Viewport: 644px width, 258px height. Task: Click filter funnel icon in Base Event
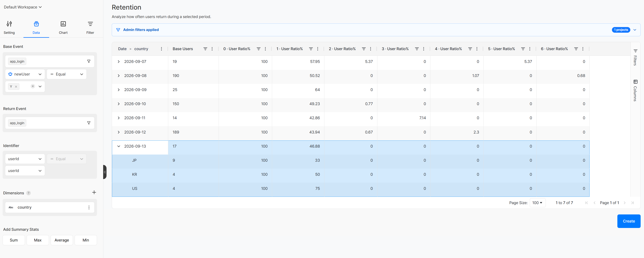(x=89, y=61)
